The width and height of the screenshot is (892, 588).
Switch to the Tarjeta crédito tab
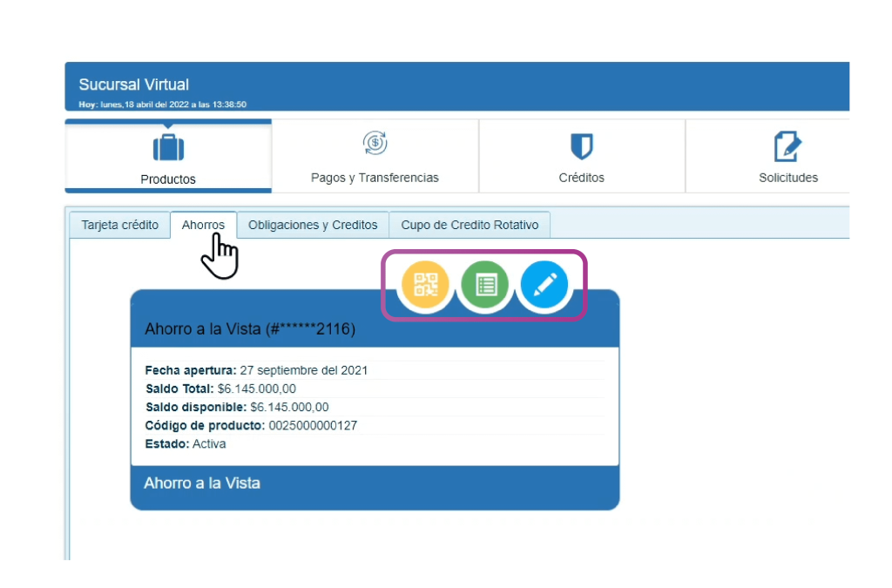(120, 225)
